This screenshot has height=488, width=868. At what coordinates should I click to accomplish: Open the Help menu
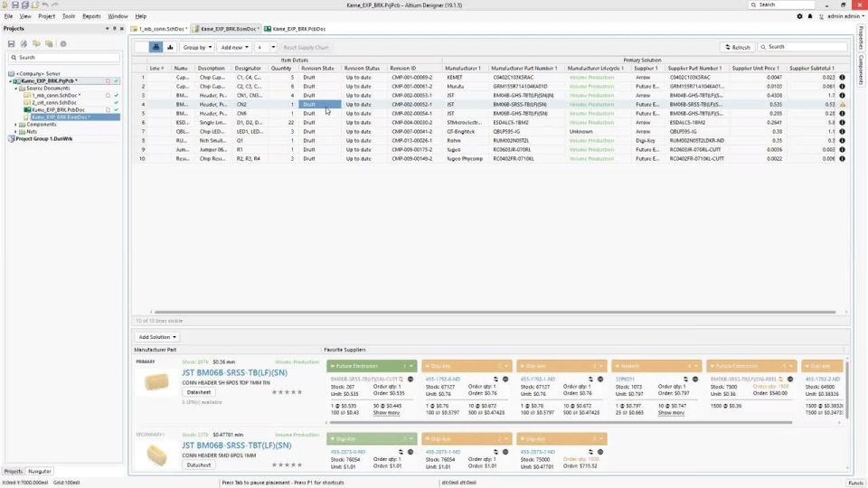(141, 16)
